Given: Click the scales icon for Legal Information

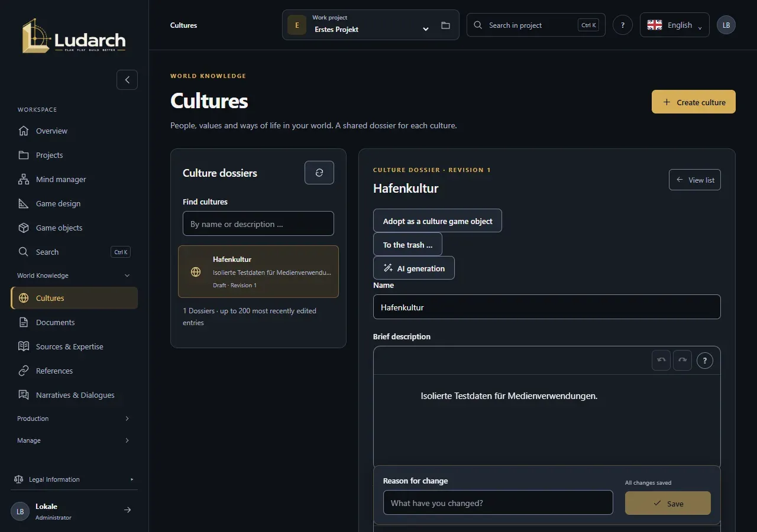Looking at the screenshot, I should (x=19, y=479).
